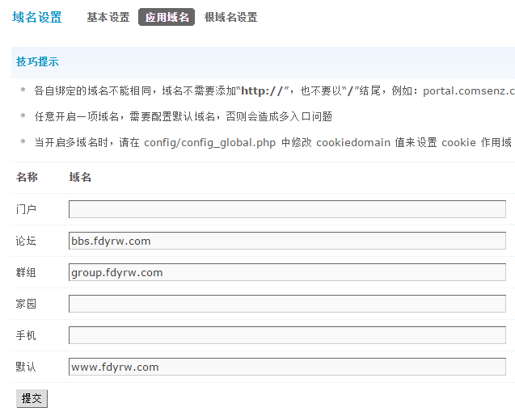
Task: Click the first tip bullet icon
Action: pos(23,90)
